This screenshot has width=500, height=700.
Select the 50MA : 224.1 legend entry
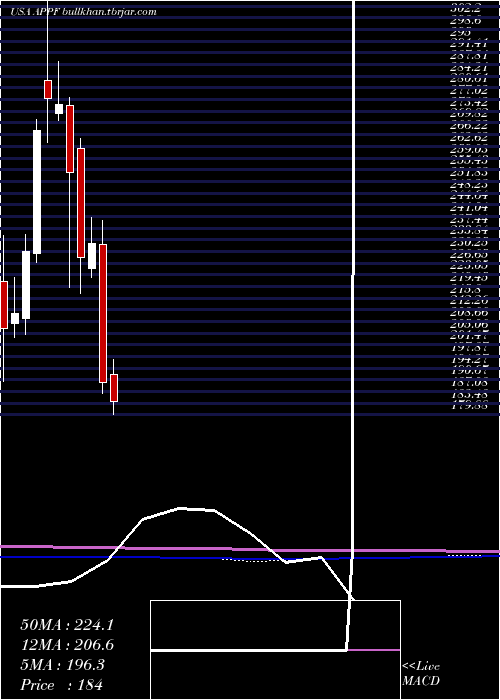click(x=67, y=625)
